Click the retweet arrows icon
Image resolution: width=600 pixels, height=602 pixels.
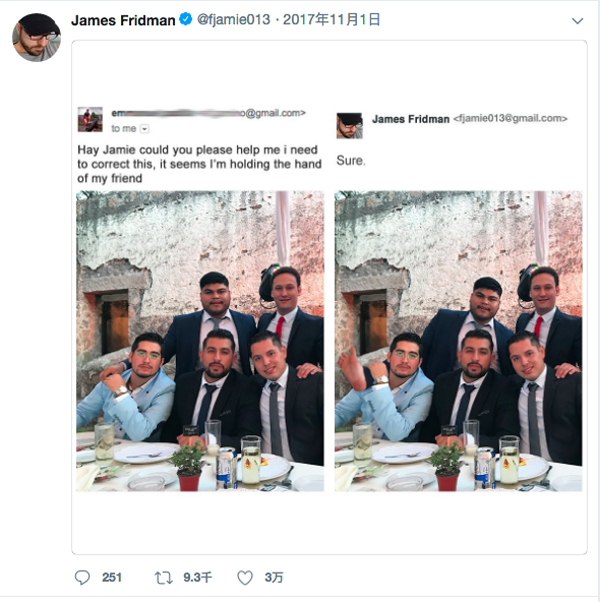163,577
